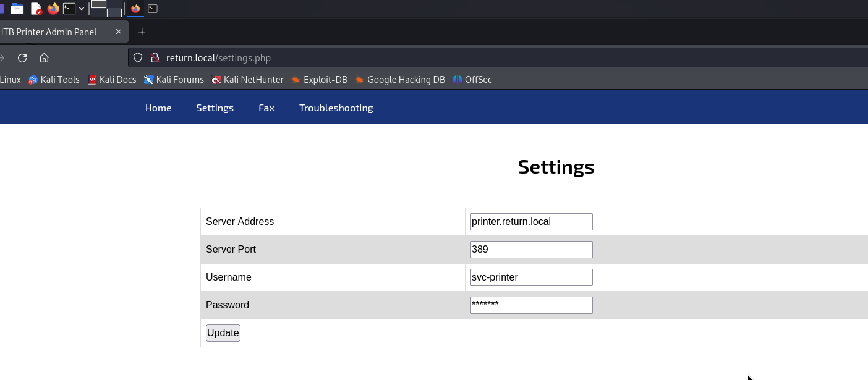868x380 pixels.
Task: Go to the Fax page
Action: [x=266, y=108]
